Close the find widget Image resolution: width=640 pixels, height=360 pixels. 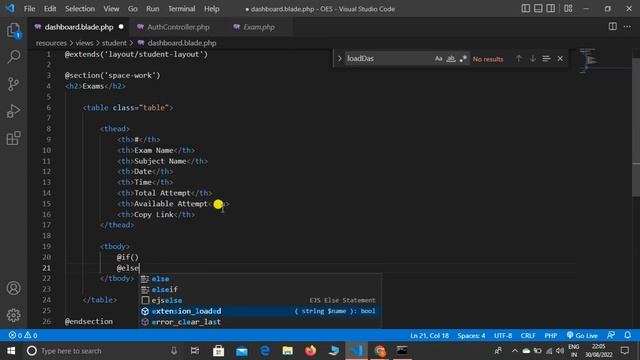560,59
